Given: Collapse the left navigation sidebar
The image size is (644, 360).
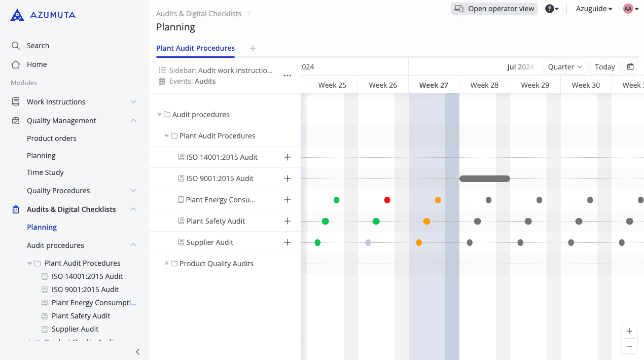Looking at the screenshot, I should click(137, 352).
